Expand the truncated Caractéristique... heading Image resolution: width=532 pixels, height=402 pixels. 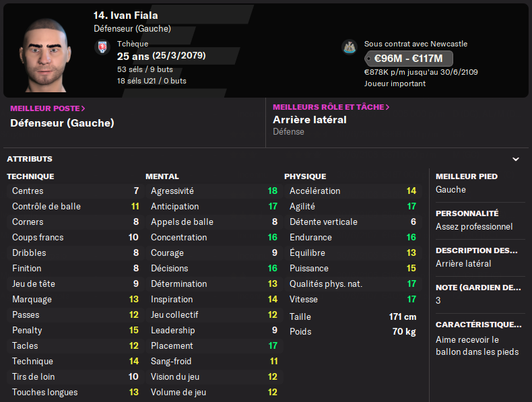click(x=478, y=325)
